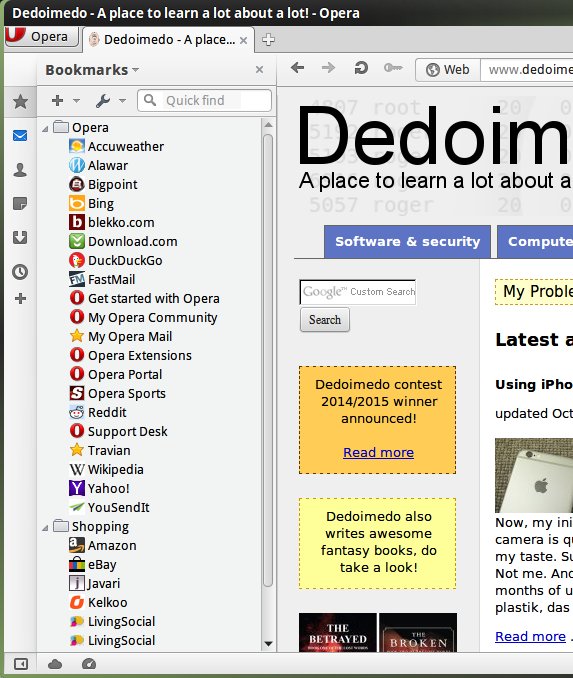Follow Read more link in contest box
573x678 pixels.
[x=378, y=453]
